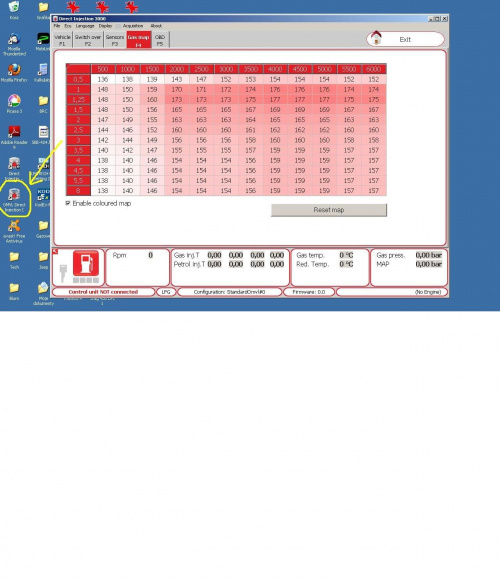Screen dimensions: 500x585
Task: Switch to the Sensors F3 tab
Action: point(115,40)
